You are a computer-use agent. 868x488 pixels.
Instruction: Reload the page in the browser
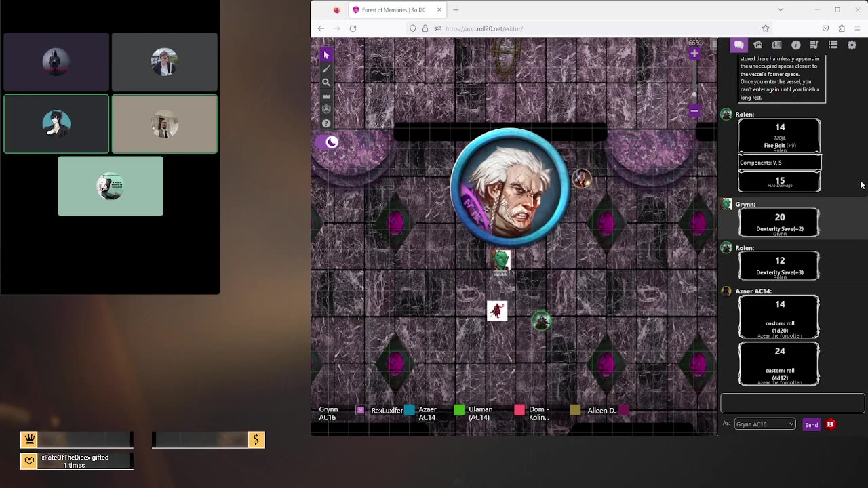click(x=353, y=28)
